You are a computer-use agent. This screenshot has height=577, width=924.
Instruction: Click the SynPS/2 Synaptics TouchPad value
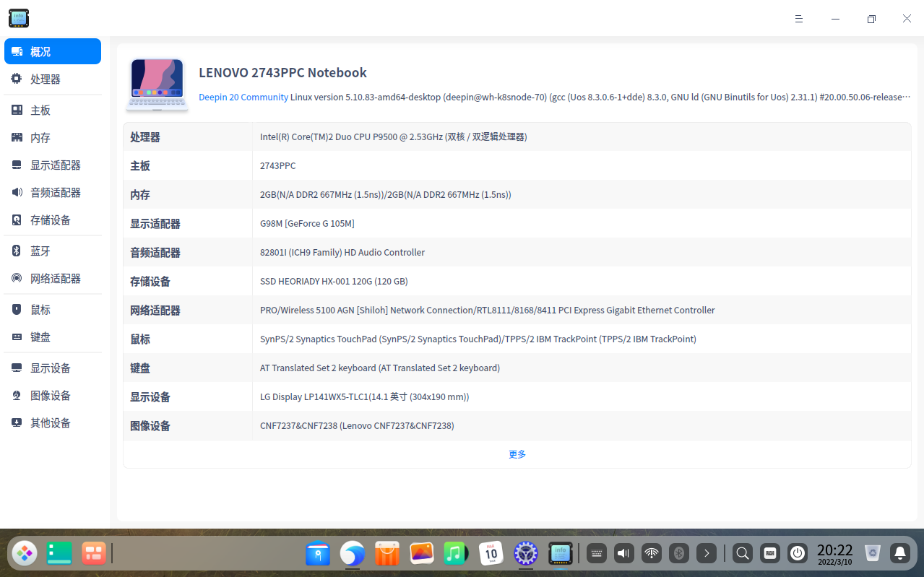[478, 339]
